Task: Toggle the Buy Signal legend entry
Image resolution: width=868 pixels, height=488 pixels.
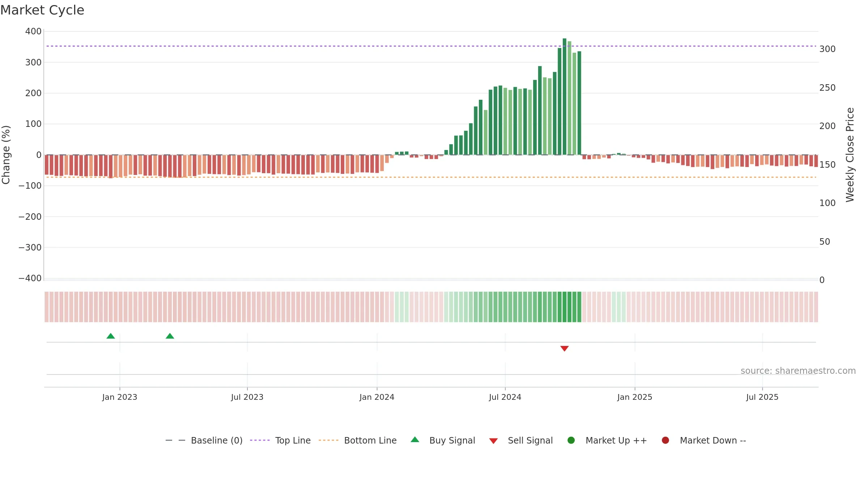Action: pyautogui.click(x=443, y=440)
